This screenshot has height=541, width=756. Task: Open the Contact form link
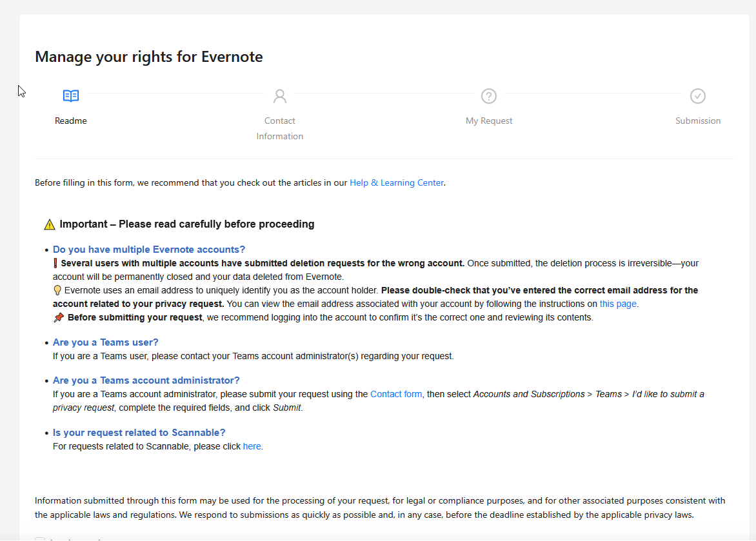396,394
